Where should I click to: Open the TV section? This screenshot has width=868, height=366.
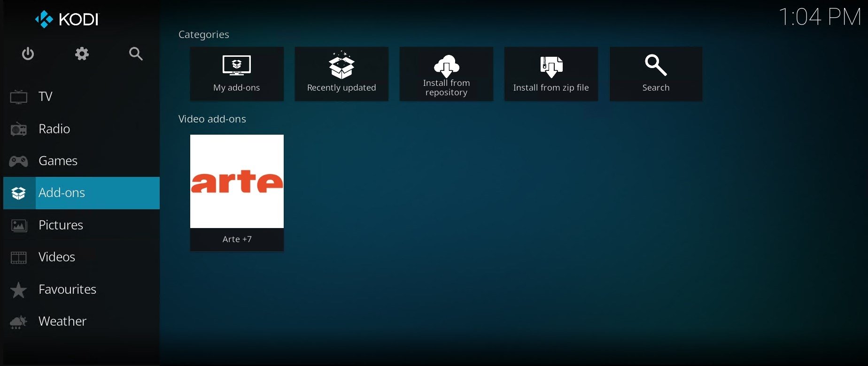pyautogui.click(x=81, y=97)
